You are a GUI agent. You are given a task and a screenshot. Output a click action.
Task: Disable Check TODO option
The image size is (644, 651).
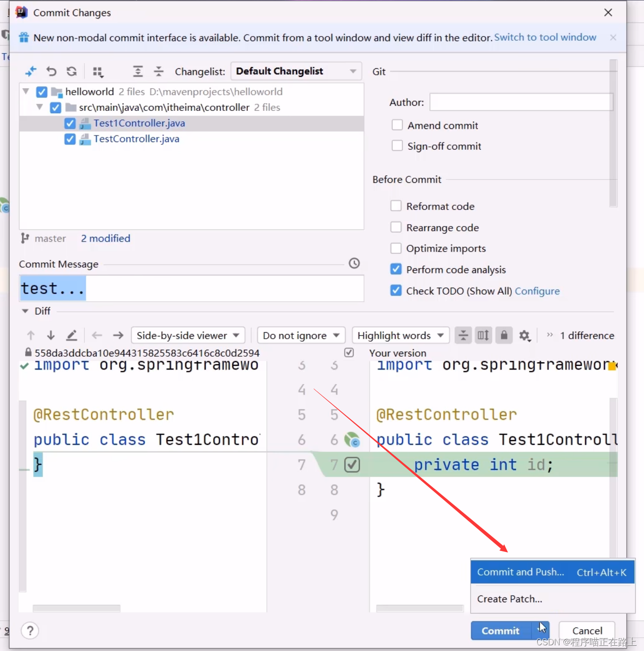[x=396, y=290]
